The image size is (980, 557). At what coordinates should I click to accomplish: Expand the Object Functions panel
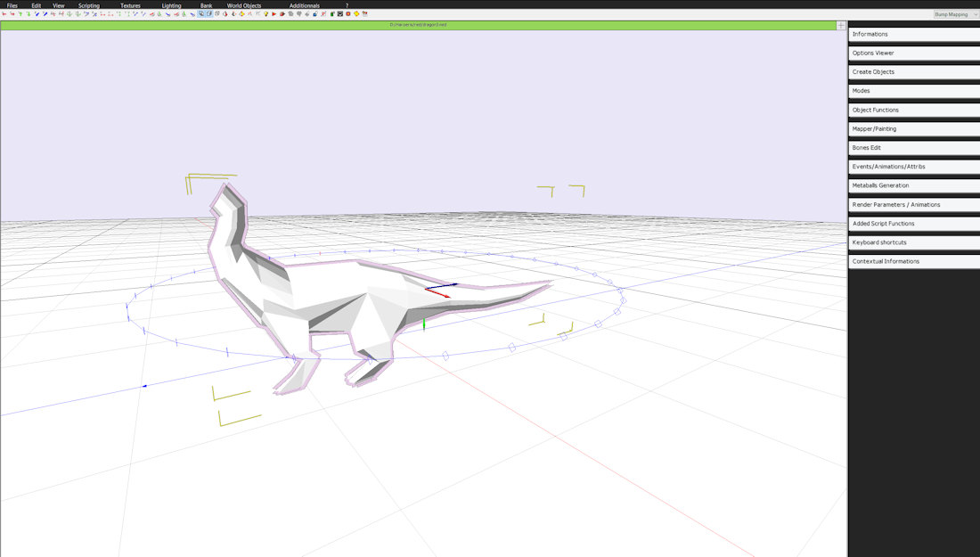coord(914,110)
